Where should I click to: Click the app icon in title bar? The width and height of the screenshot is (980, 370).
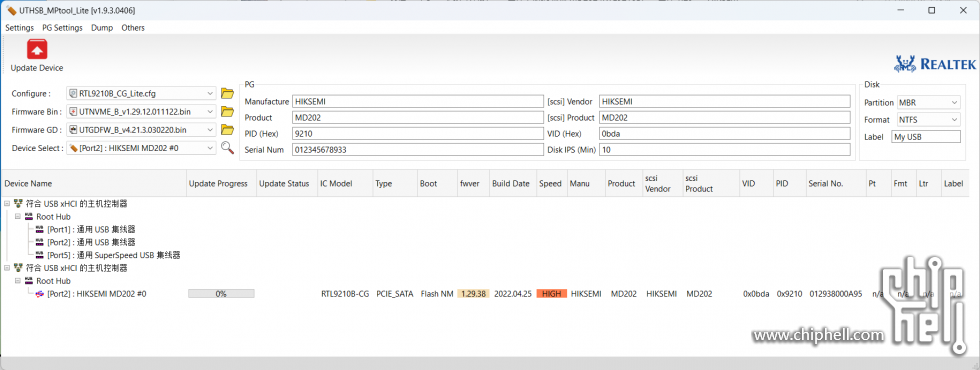pos(11,11)
